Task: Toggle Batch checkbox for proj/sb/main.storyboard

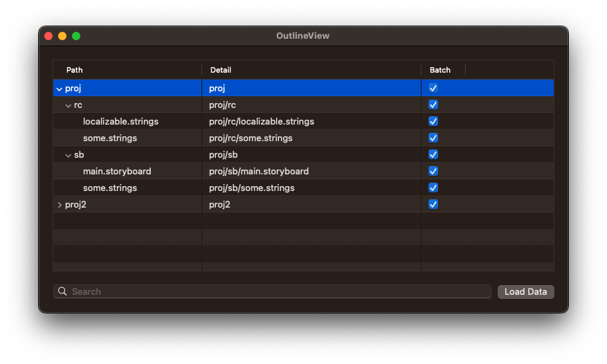Action: pyautogui.click(x=433, y=171)
